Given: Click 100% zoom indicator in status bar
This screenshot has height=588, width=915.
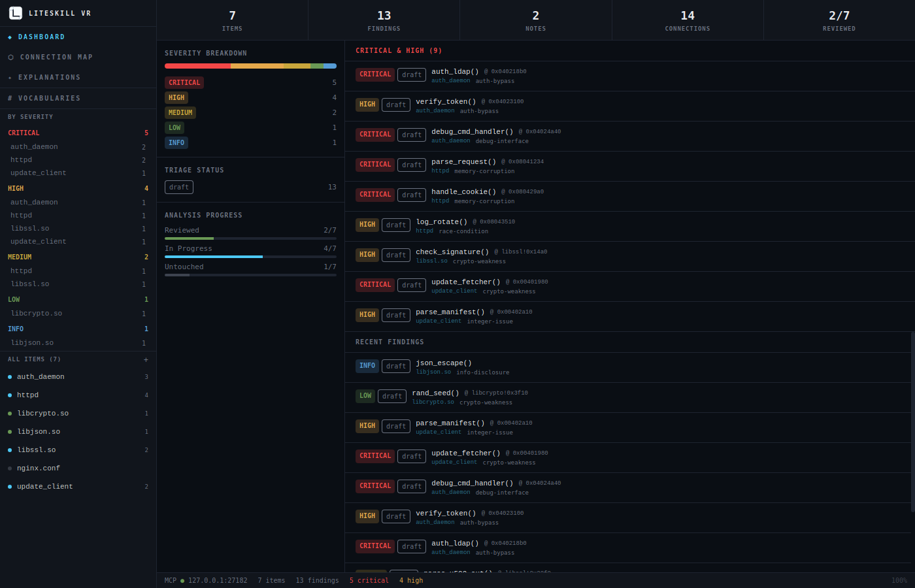Looking at the screenshot, I should pyautogui.click(x=899, y=581).
